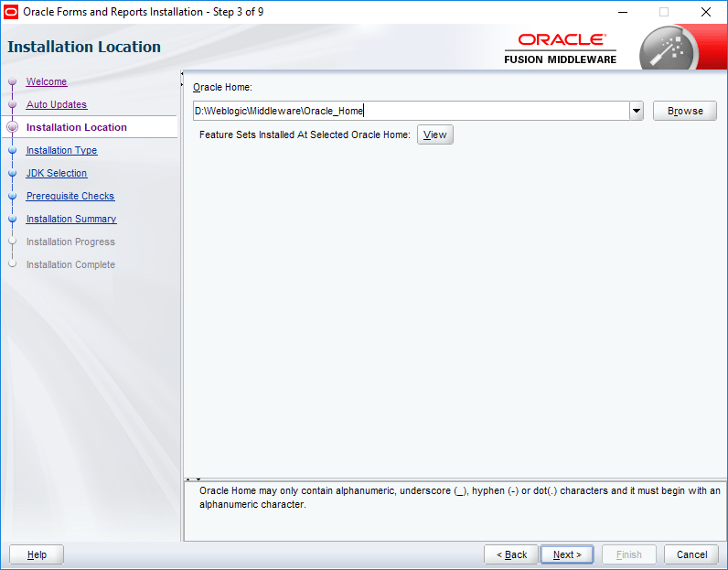Open the Help dialog
The image size is (728, 570).
[37, 554]
